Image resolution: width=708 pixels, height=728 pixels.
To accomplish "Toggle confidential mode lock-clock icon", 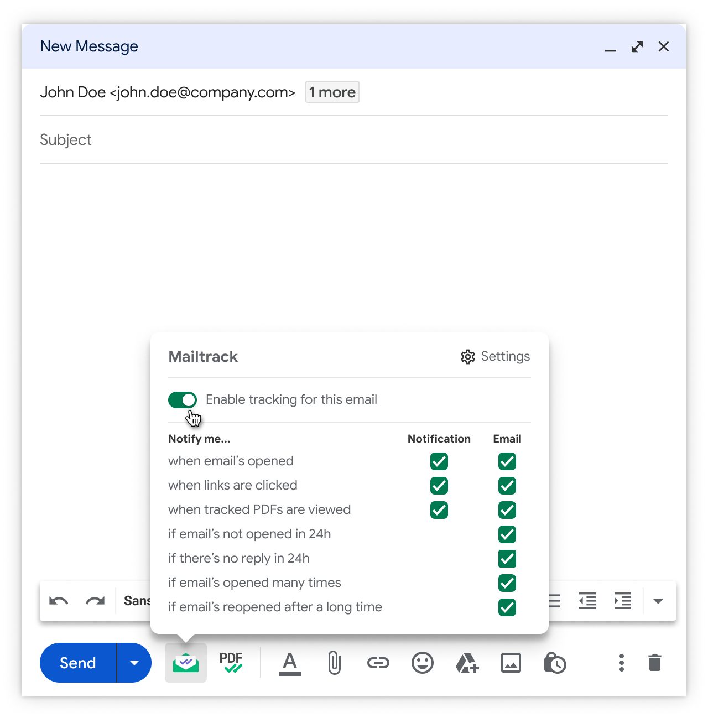I will click(x=555, y=663).
